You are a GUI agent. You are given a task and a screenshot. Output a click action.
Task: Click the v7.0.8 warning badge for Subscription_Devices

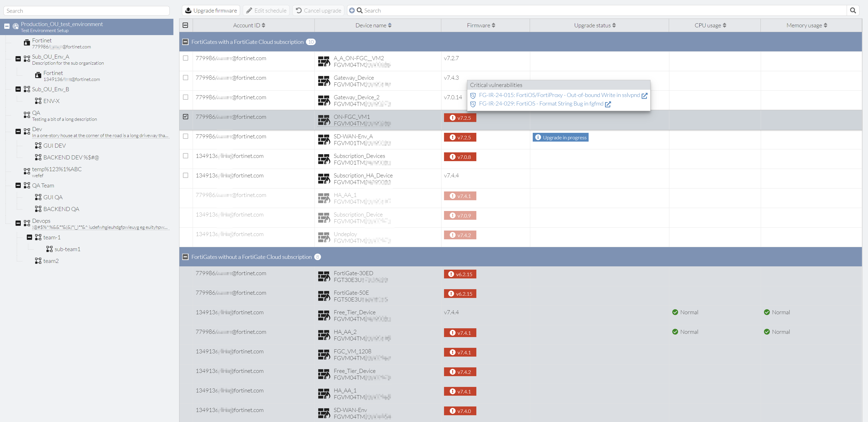[x=460, y=157]
